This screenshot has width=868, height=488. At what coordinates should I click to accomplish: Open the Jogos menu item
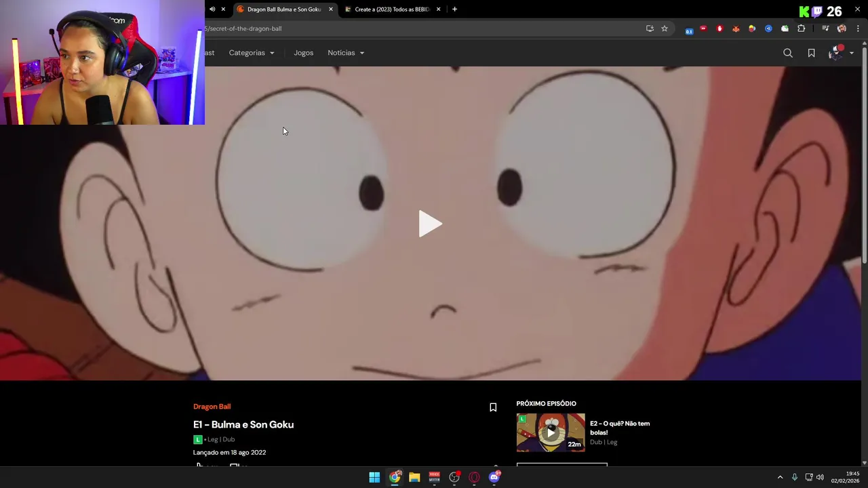coord(303,53)
